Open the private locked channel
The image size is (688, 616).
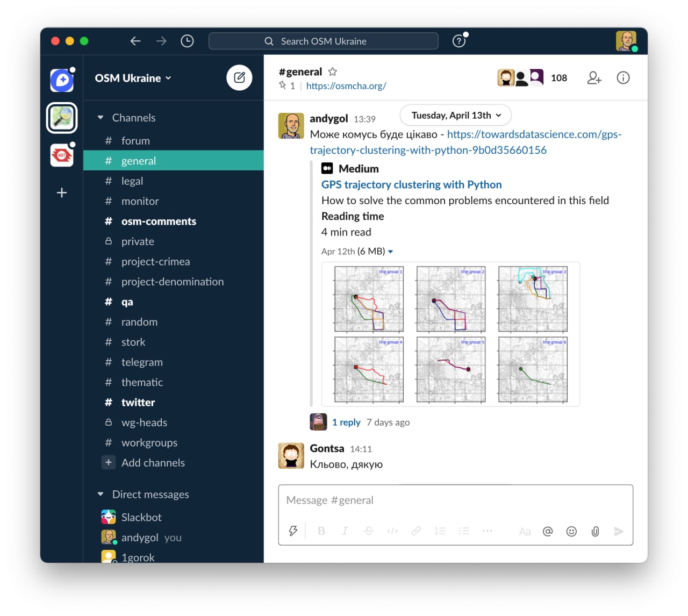click(x=174, y=241)
